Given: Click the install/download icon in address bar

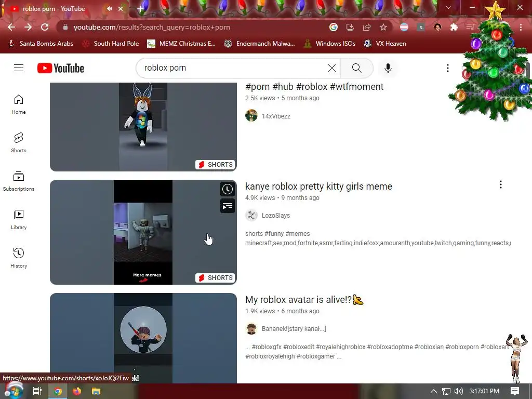Looking at the screenshot, I should coord(350,27).
